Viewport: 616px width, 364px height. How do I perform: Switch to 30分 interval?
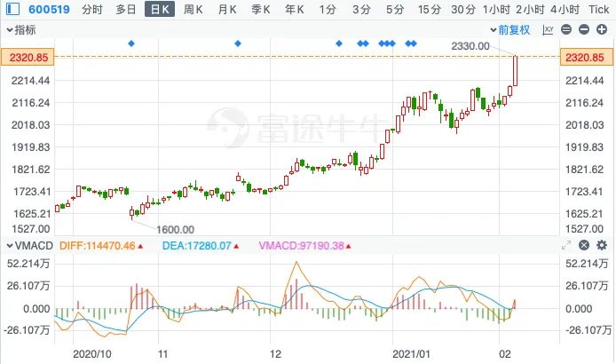(463, 9)
